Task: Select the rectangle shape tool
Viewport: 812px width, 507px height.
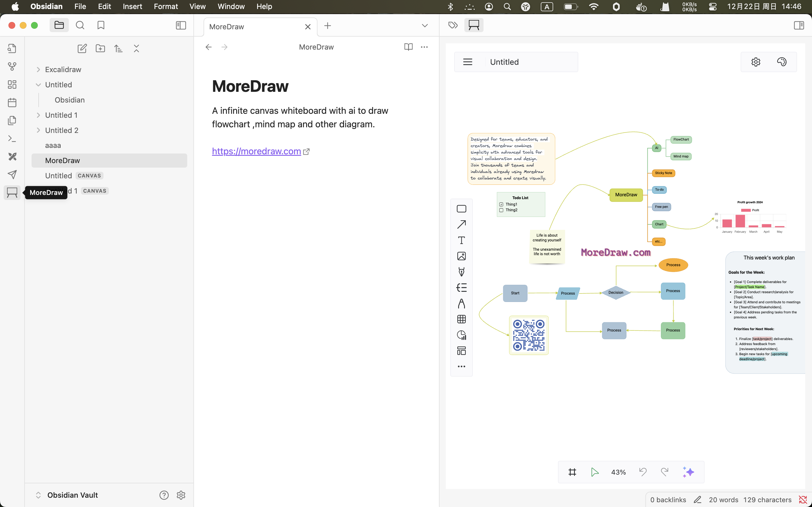Action: click(461, 209)
